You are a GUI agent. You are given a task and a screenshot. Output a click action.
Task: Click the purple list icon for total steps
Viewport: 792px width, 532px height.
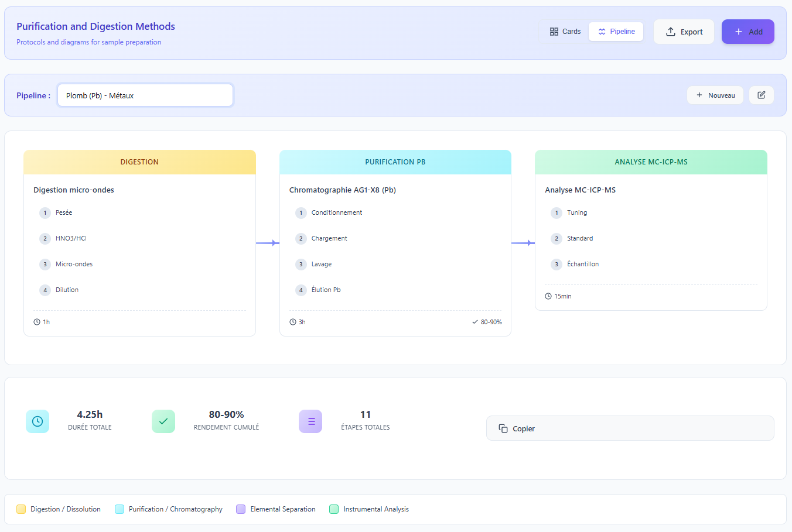coord(310,421)
